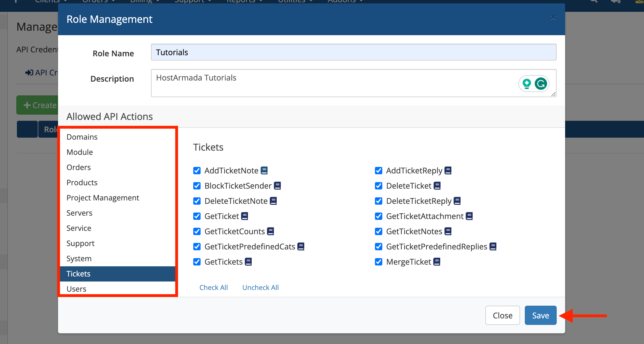This screenshot has width=644, height=344.
Task: Uncheck the GetTicketNotes checkbox
Action: (379, 231)
